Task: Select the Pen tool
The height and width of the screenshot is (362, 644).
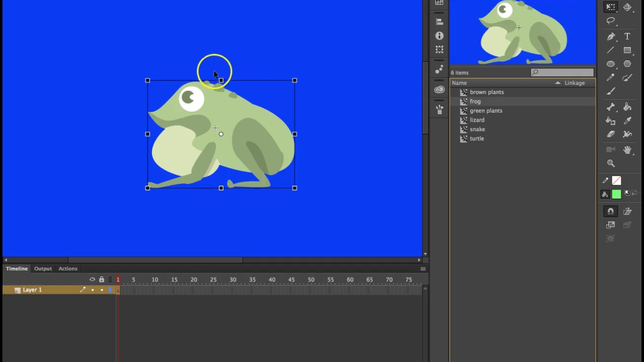Action: tap(611, 37)
